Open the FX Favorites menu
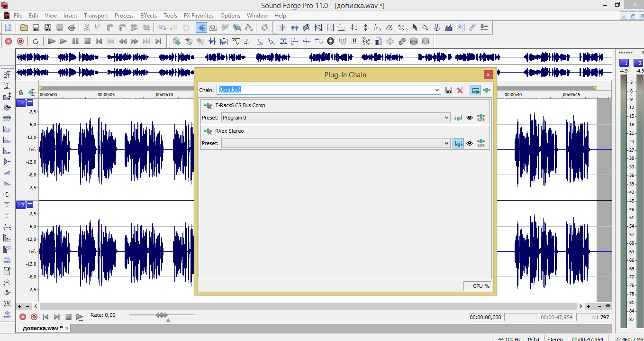The image size is (644, 341). click(x=199, y=16)
